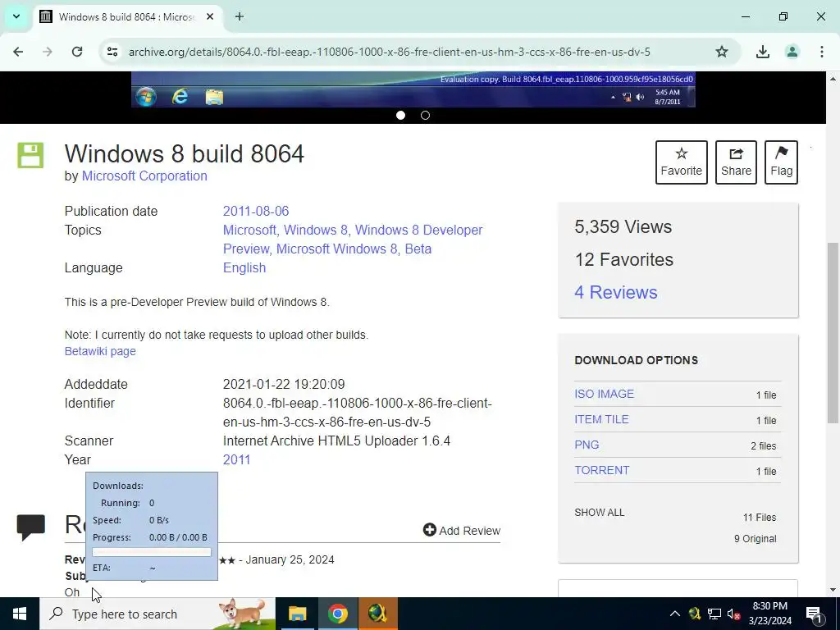Go back to the previous page
Screen dimensions: 840x630
(x=18, y=52)
